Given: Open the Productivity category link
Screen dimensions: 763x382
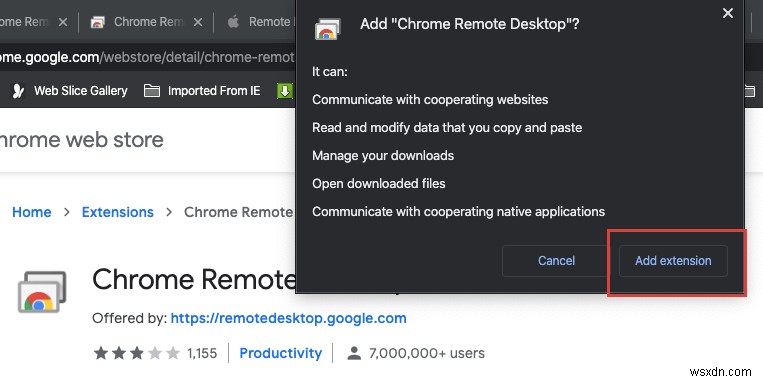Looking at the screenshot, I should click(x=281, y=353).
